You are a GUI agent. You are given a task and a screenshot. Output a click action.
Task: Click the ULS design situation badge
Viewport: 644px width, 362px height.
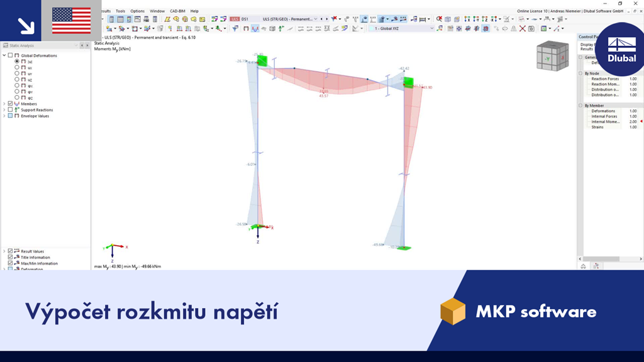coord(235,19)
